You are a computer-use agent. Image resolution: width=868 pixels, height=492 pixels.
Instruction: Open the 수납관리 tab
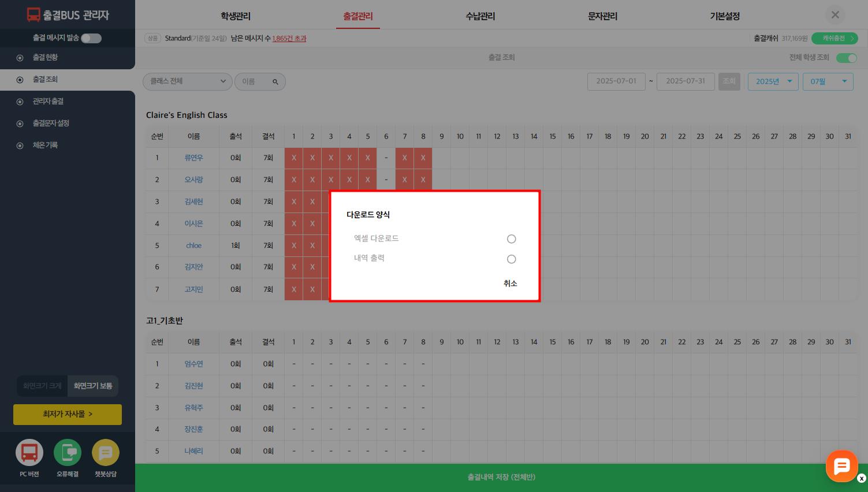[x=480, y=16]
